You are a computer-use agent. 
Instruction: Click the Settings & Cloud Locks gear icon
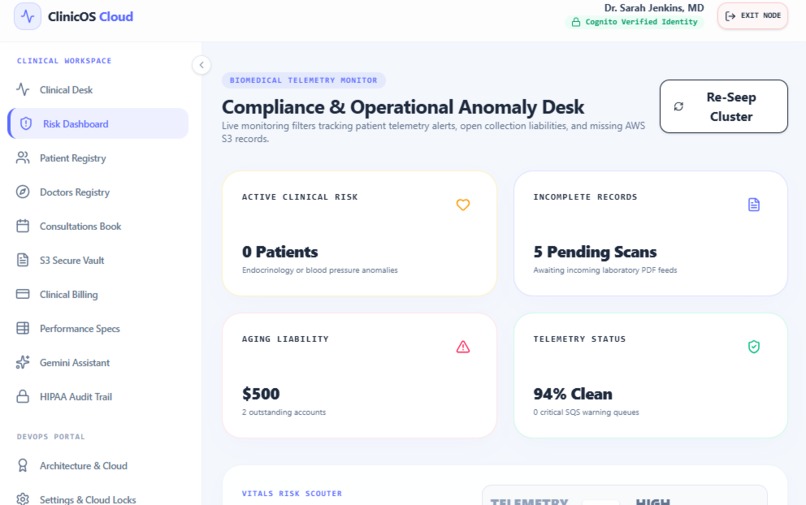click(x=23, y=499)
